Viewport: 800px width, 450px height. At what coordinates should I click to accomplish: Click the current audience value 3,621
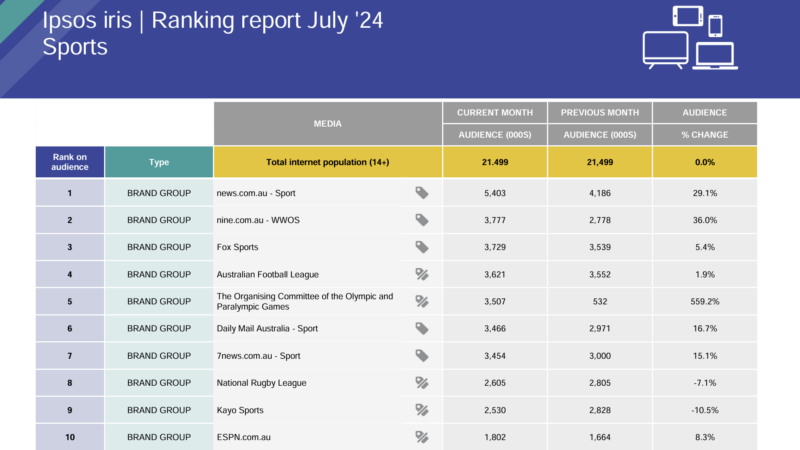495,274
